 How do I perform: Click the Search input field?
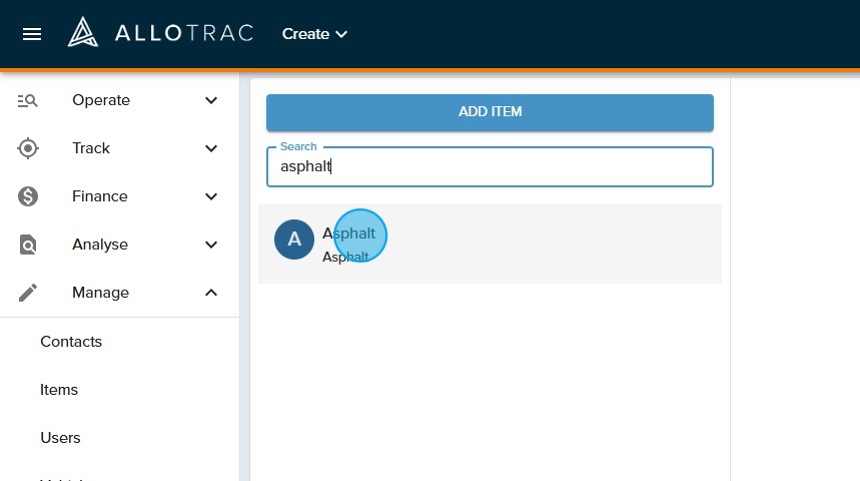489,167
